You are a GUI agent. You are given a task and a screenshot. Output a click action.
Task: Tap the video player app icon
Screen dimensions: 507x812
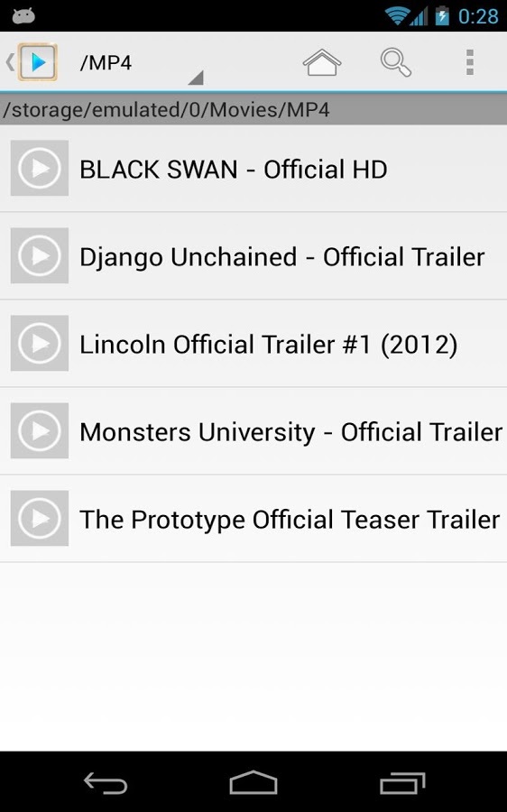click(x=37, y=62)
